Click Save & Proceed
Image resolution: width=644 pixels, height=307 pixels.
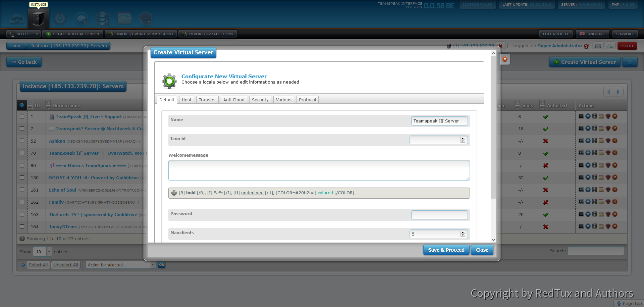(446, 250)
